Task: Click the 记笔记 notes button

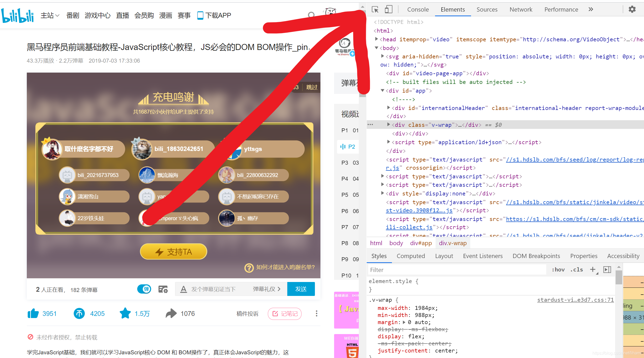Action: tap(285, 314)
